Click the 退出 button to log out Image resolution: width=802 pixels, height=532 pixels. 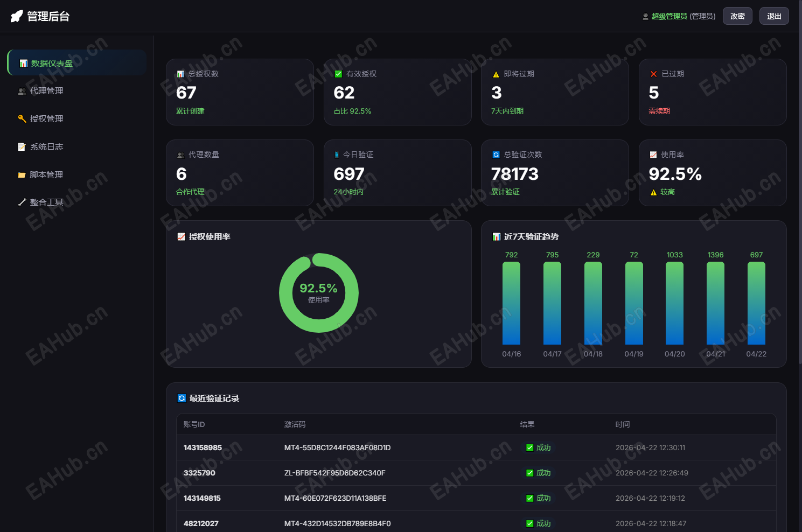pos(774,16)
